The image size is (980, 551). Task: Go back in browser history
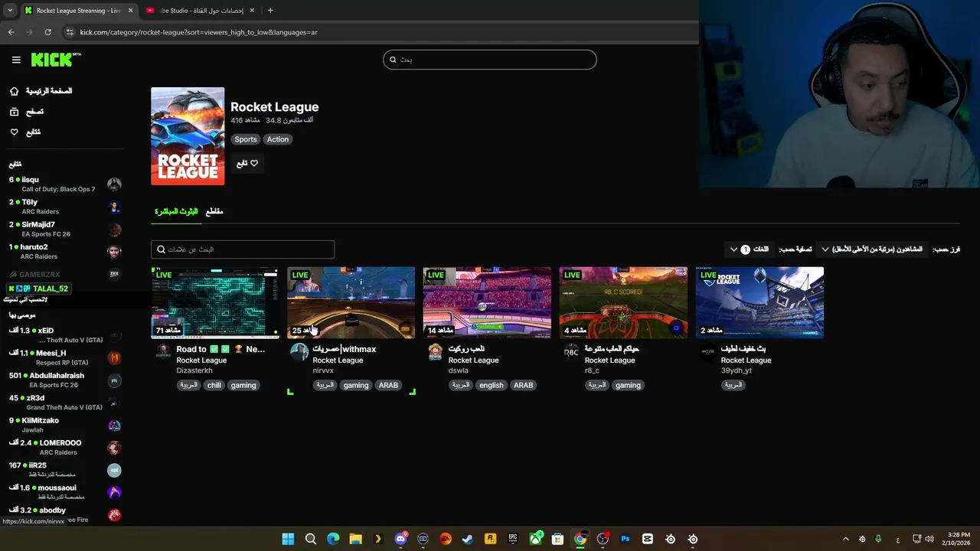(11, 32)
